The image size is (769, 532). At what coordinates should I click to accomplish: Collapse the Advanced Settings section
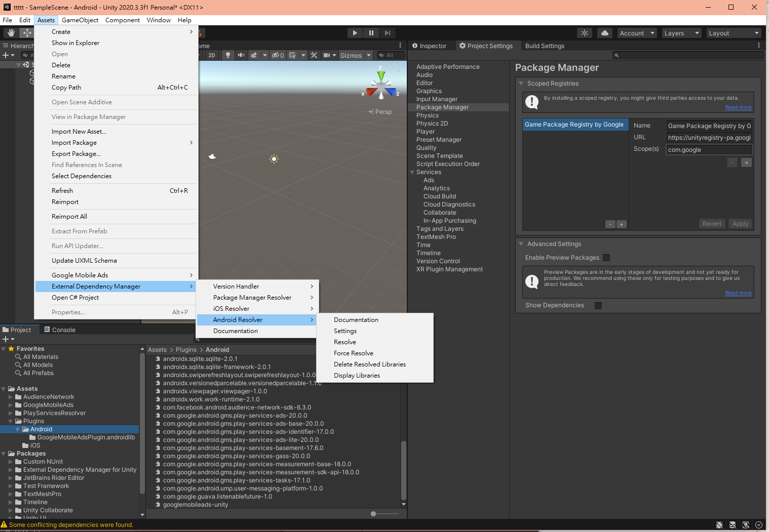[x=521, y=244]
